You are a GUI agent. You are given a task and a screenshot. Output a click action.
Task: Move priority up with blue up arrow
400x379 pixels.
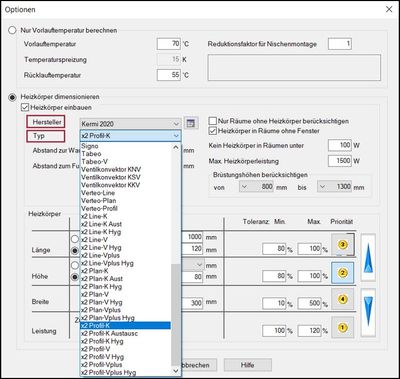[x=368, y=258]
